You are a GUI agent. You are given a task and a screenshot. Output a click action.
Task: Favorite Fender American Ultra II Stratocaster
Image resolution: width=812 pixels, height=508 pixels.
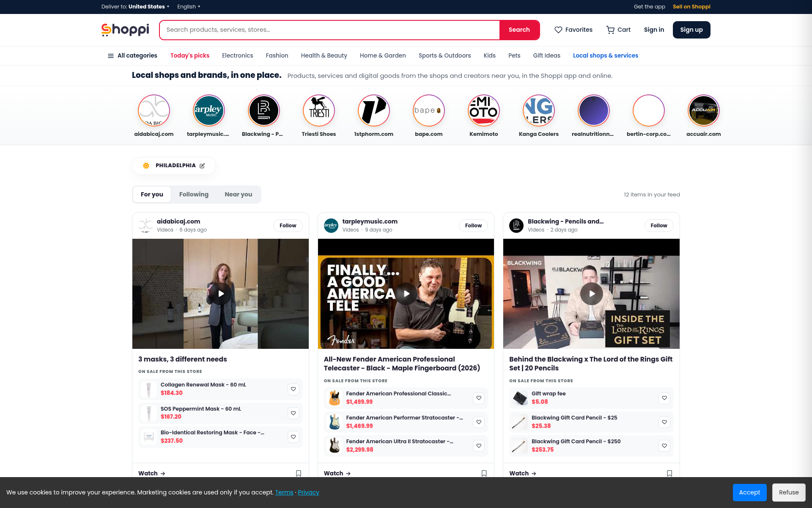tap(479, 446)
